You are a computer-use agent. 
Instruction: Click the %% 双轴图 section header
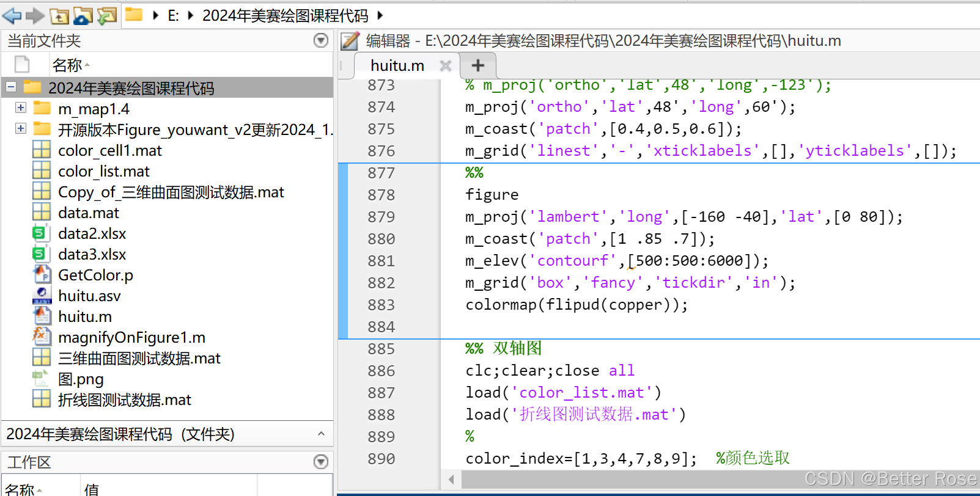(504, 348)
